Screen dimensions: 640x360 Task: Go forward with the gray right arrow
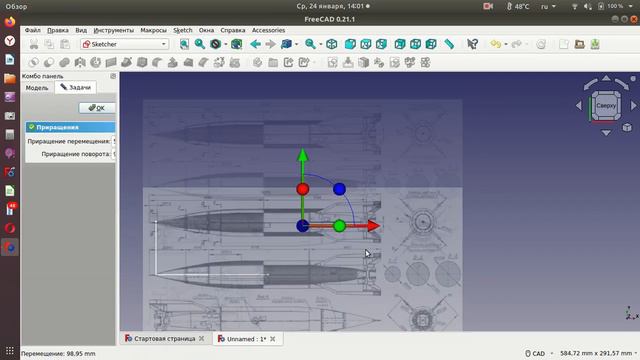click(x=270, y=44)
